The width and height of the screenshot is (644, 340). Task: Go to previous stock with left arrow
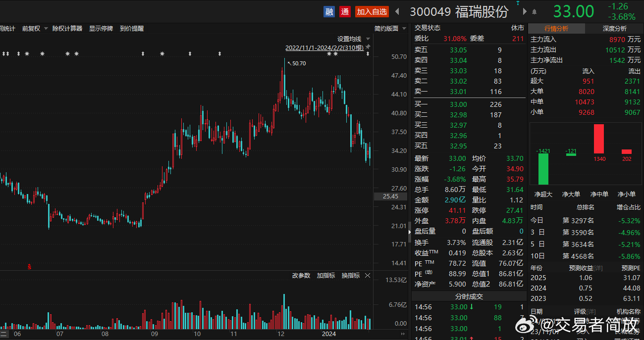[397, 11]
